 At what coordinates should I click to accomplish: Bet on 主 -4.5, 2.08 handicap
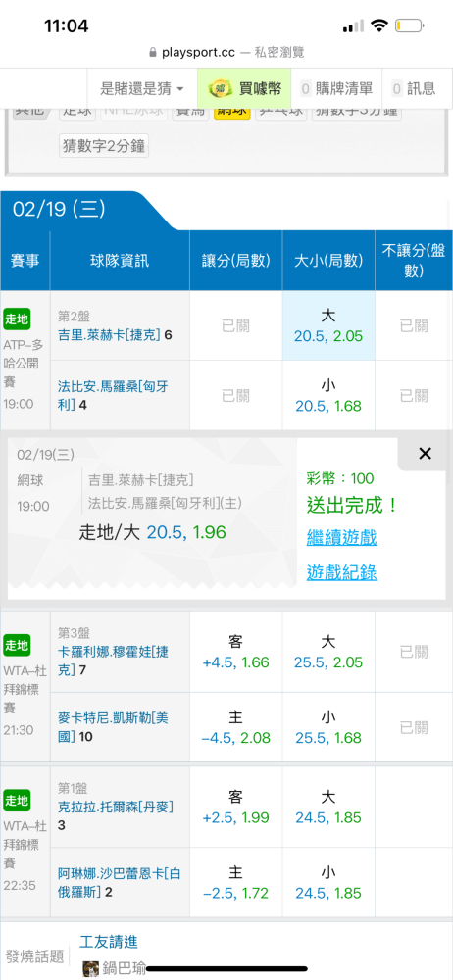pos(236,727)
